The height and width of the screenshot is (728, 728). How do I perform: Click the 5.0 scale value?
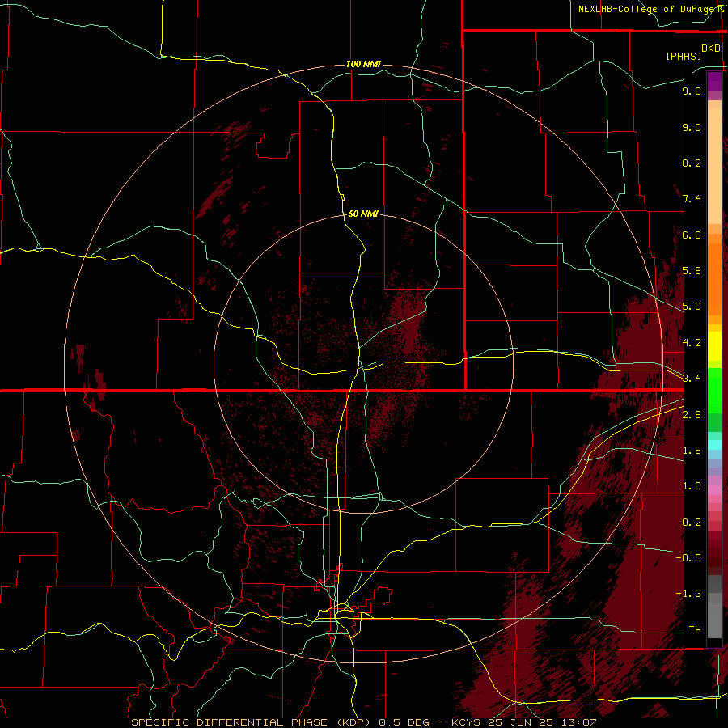click(x=692, y=307)
